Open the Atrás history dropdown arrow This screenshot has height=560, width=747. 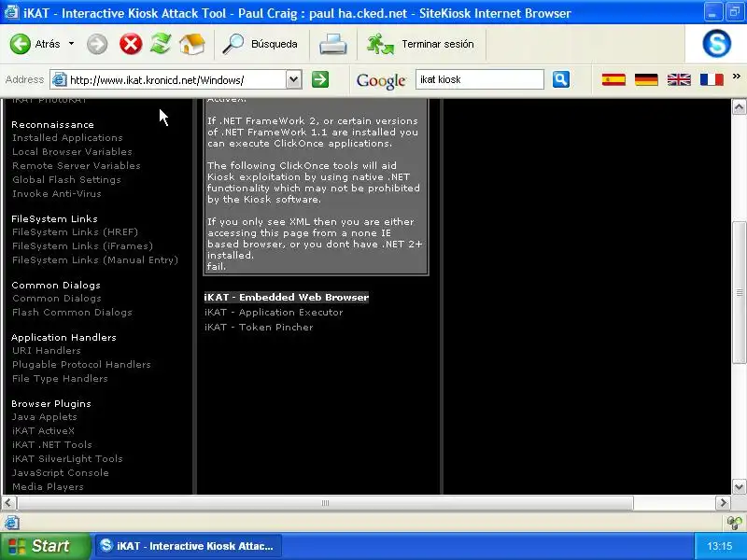click(72, 44)
